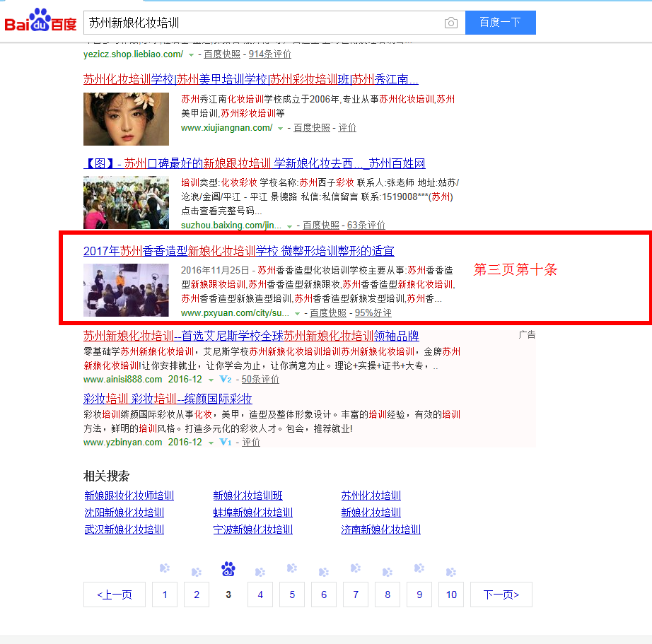Click related search 新娘化妆培训
This screenshot has height=644, width=652.
click(x=371, y=513)
